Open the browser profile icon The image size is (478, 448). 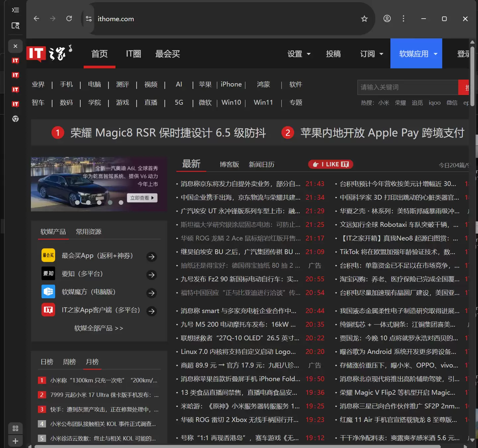click(387, 19)
